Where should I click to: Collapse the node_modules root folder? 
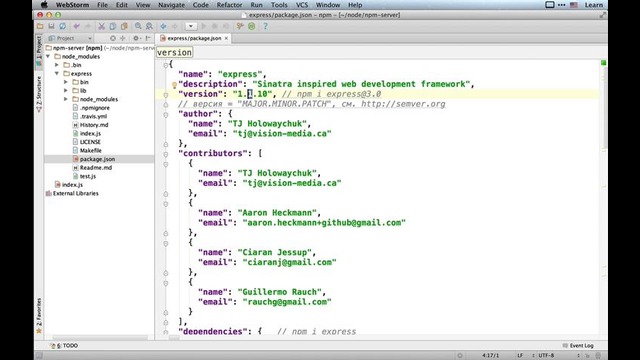(48, 56)
